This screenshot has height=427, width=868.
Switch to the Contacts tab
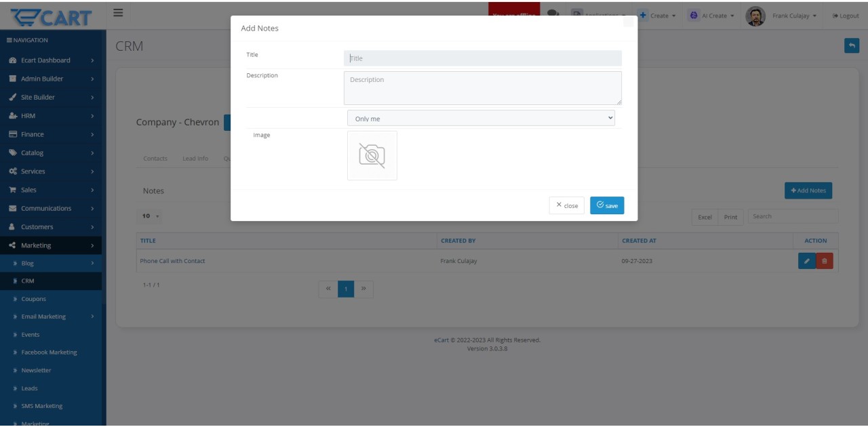click(x=155, y=159)
